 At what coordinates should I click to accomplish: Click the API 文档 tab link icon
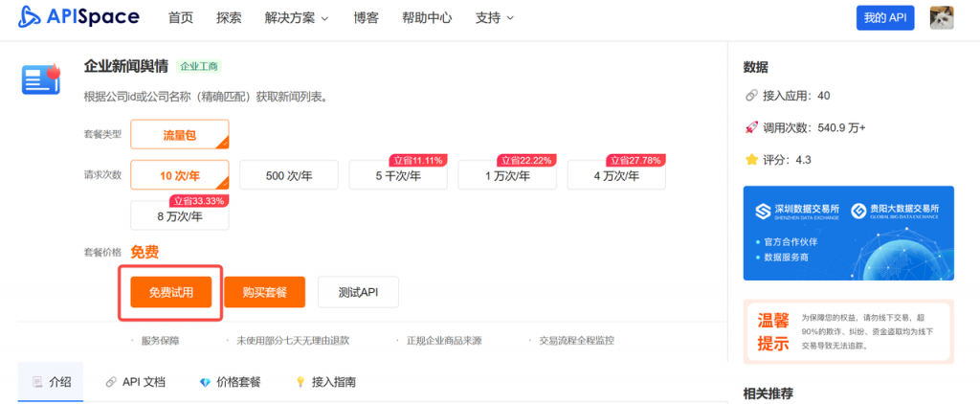pyautogui.click(x=111, y=381)
